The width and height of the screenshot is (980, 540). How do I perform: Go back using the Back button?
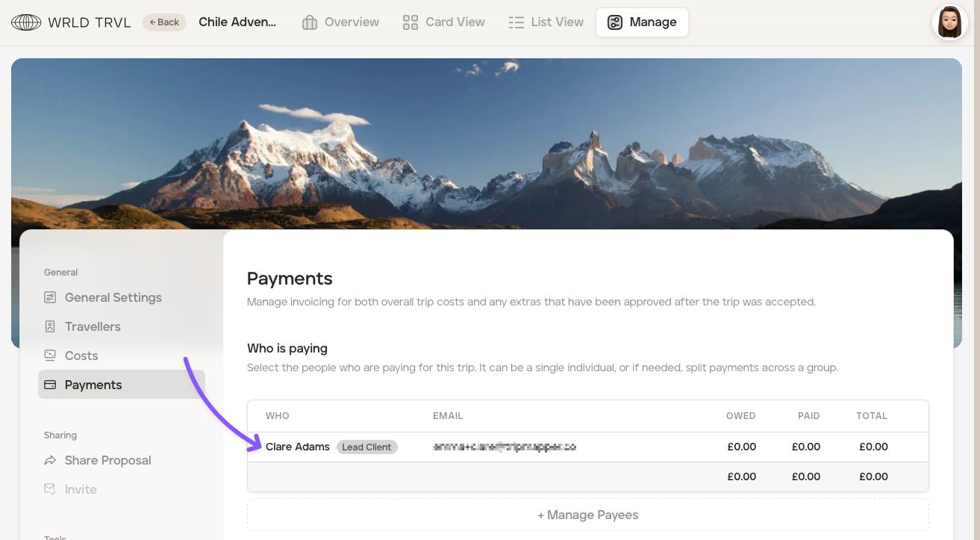[164, 22]
